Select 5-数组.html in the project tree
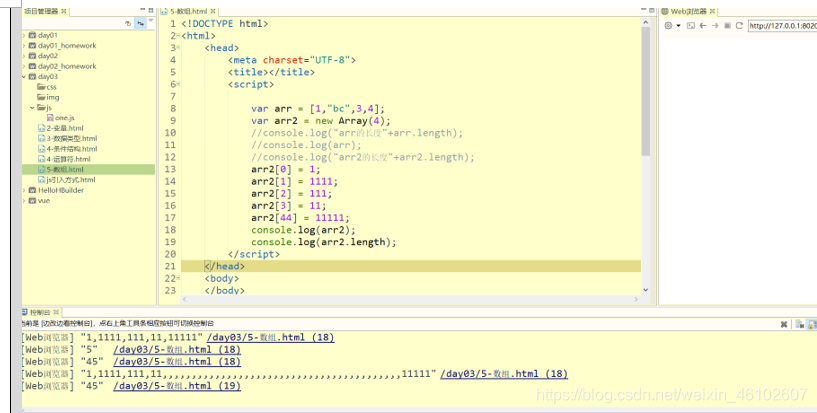Viewport: 817px width, 413px height. pyautogui.click(x=89, y=169)
